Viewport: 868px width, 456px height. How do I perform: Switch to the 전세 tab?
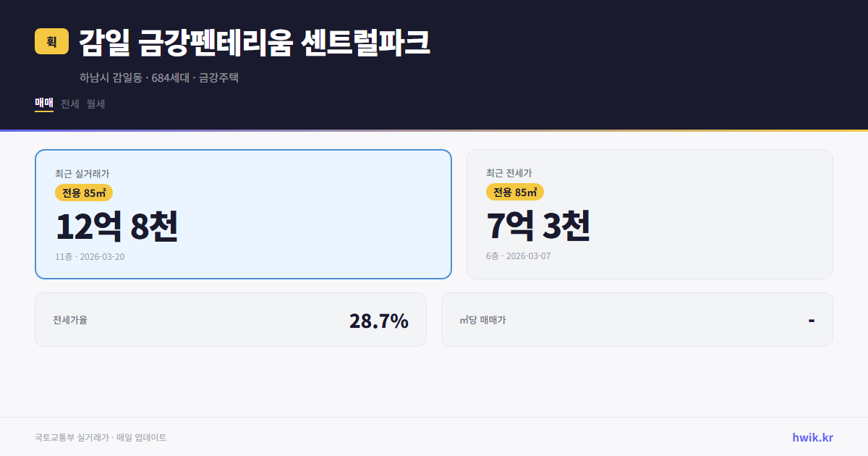click(x=68, y=104)
